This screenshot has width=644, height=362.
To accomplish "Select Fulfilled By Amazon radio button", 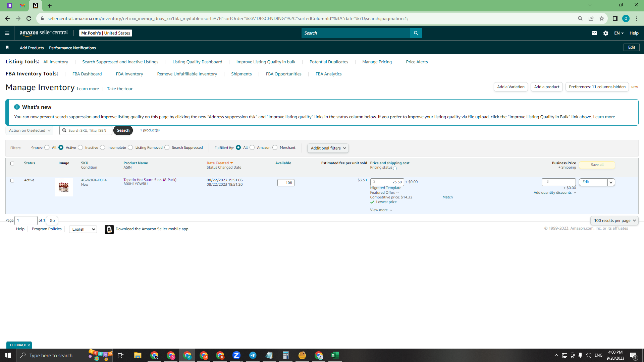I will pos(252,147).
